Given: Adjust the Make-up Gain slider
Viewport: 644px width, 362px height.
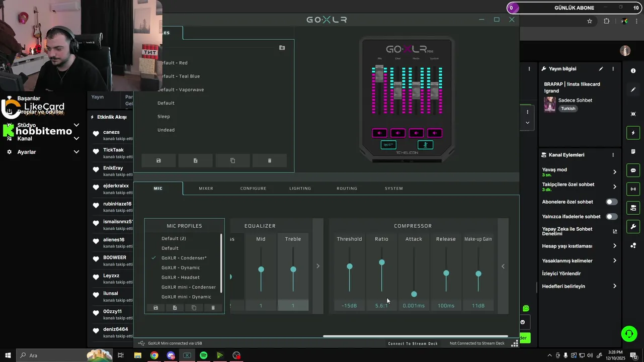Looking at the screenshot, I should tap(478, 274).
